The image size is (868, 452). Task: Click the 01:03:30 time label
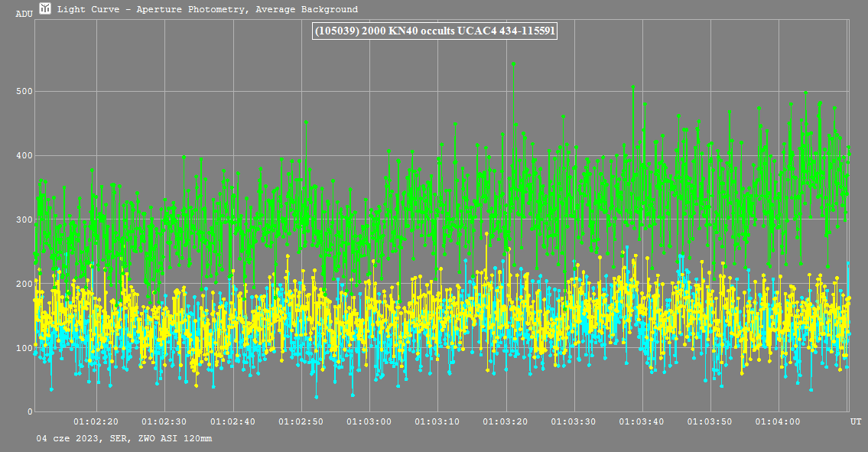pos(574,421)
